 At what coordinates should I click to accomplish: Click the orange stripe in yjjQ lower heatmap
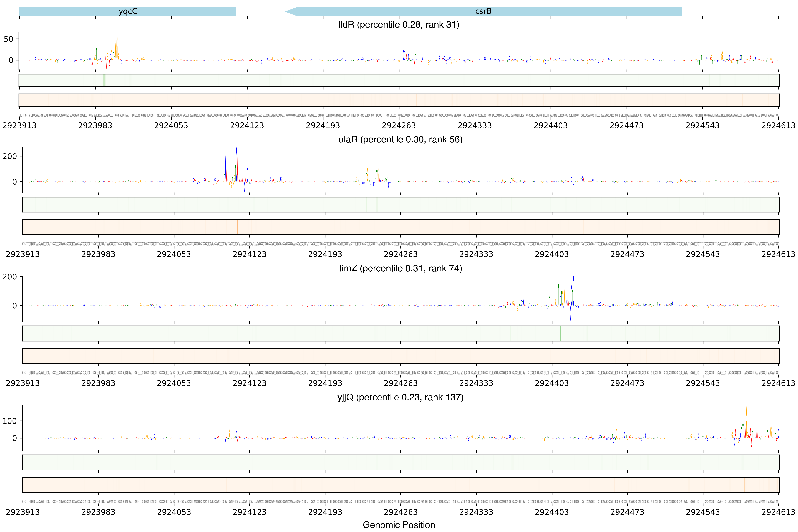(x=744, y=485)
